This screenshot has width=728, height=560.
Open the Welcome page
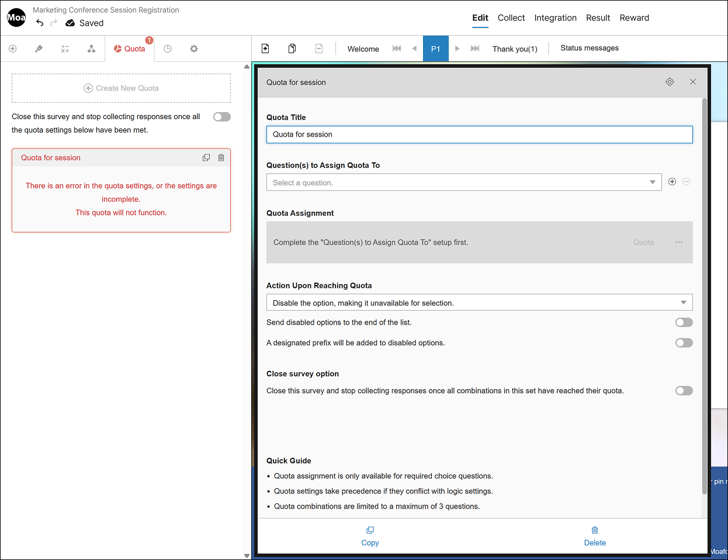point(363,49)
